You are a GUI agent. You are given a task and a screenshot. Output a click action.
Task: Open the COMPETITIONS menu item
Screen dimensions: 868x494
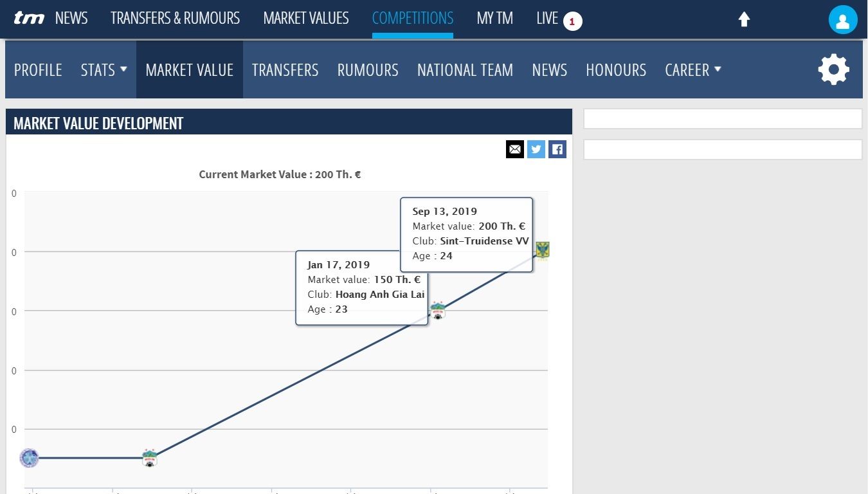coord(412,18)
